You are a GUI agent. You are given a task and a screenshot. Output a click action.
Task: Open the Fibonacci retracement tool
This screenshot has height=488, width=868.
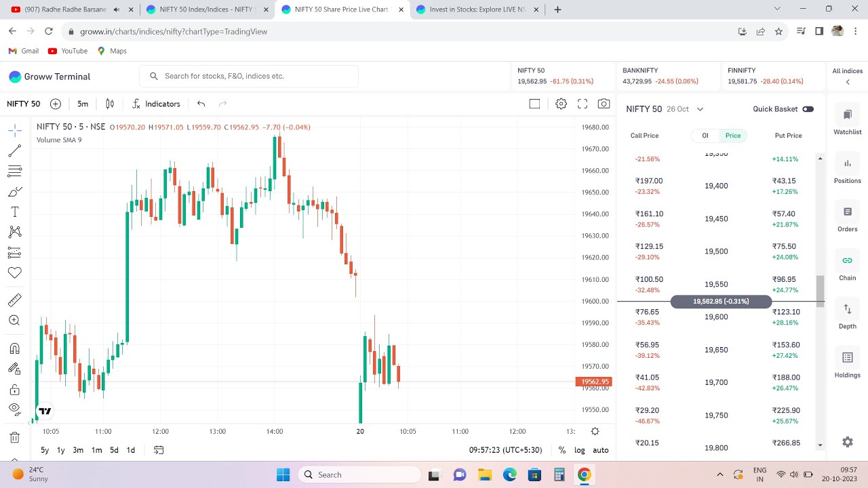point(15,171)
